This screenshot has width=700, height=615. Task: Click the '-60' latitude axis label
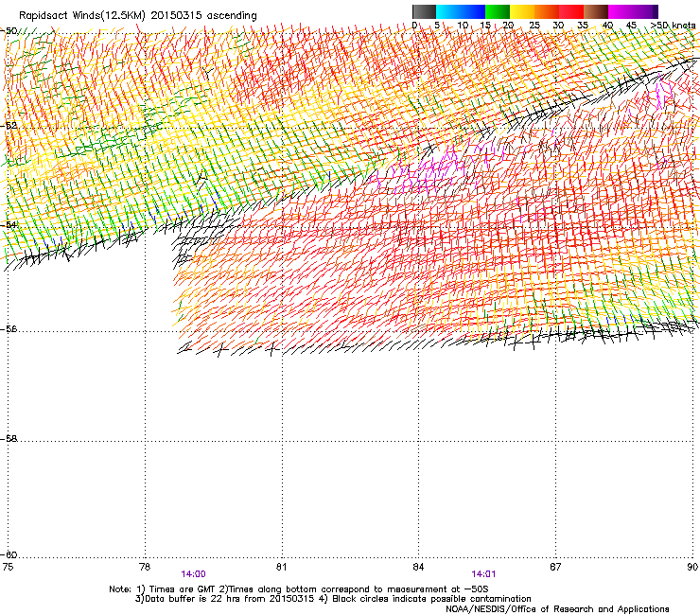pyautogui.click(x=9, y=555)
